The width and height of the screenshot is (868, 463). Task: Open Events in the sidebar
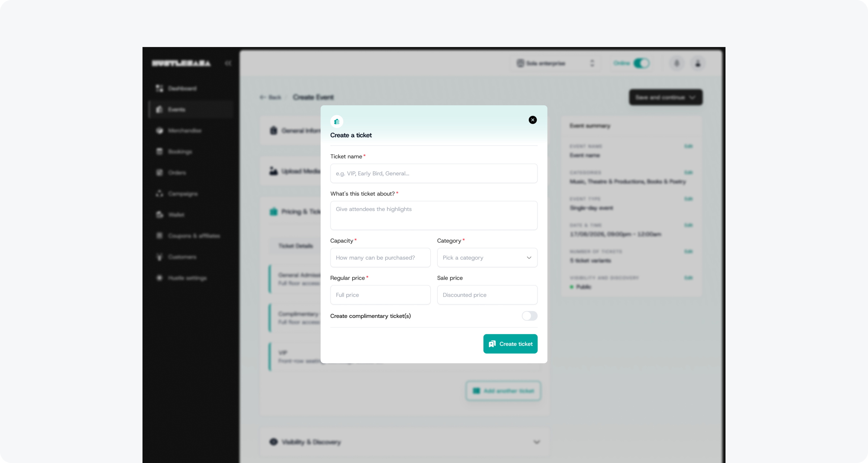click(191, 109)
